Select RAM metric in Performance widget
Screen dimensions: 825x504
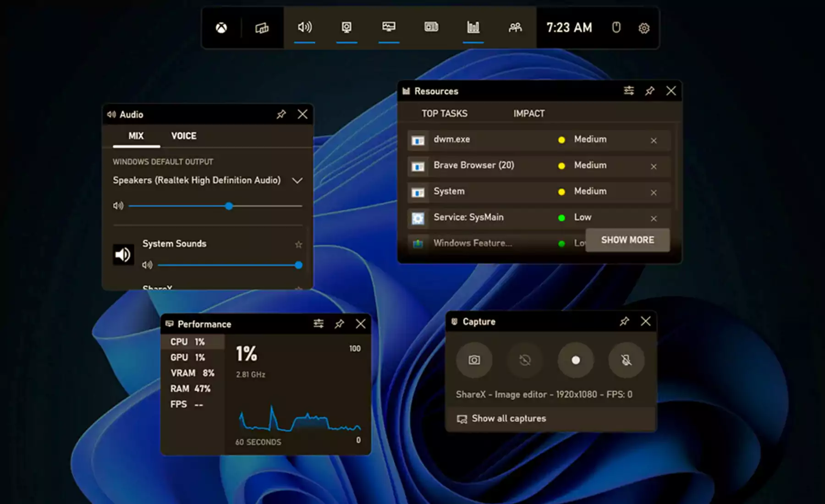pyautogui.click(x=191, y=389)
